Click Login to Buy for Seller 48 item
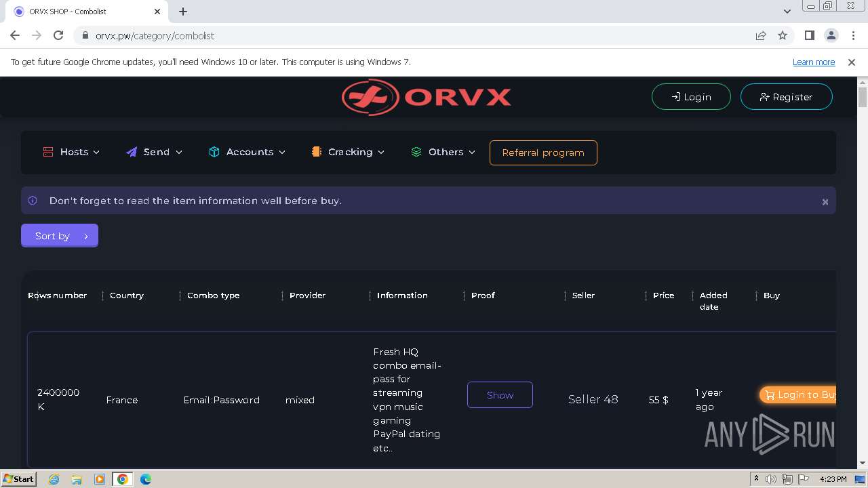Viewport: 868px width, 488px height. click(x=797, y=394)
